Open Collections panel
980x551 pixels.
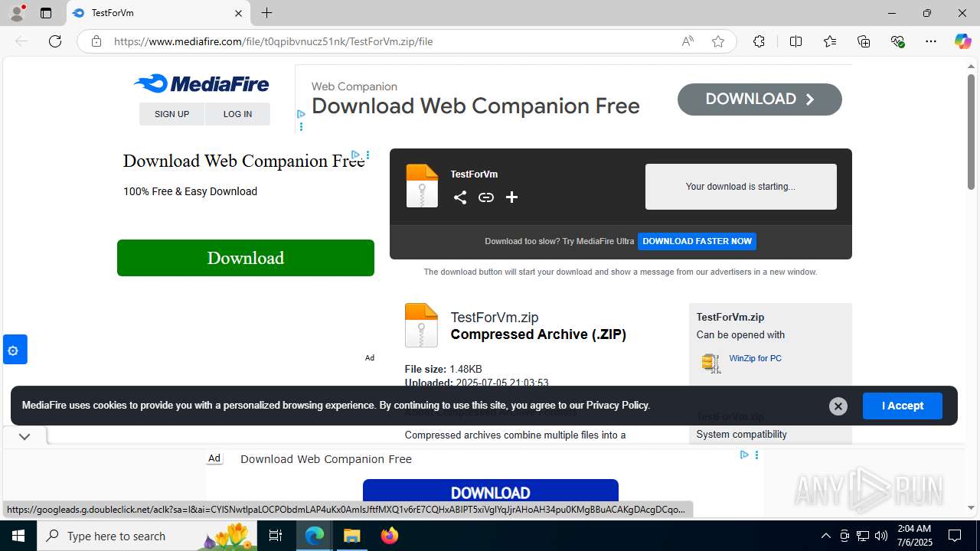click(864, 41)
